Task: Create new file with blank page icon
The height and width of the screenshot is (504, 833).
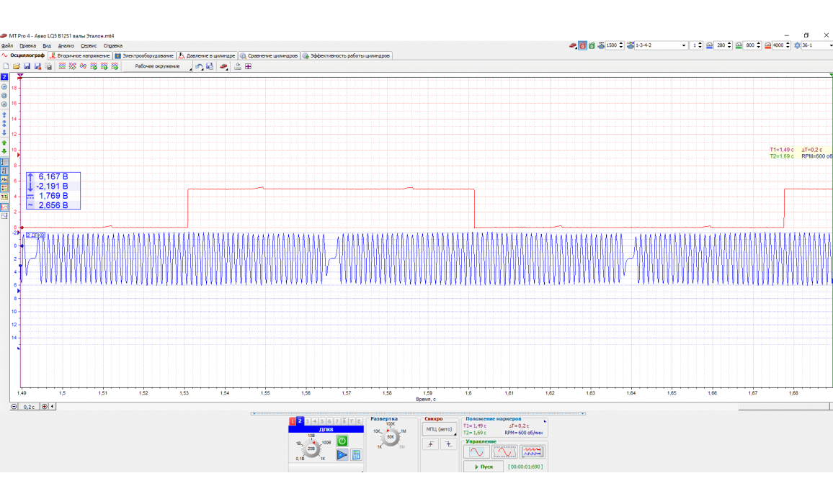Action: 6,66
